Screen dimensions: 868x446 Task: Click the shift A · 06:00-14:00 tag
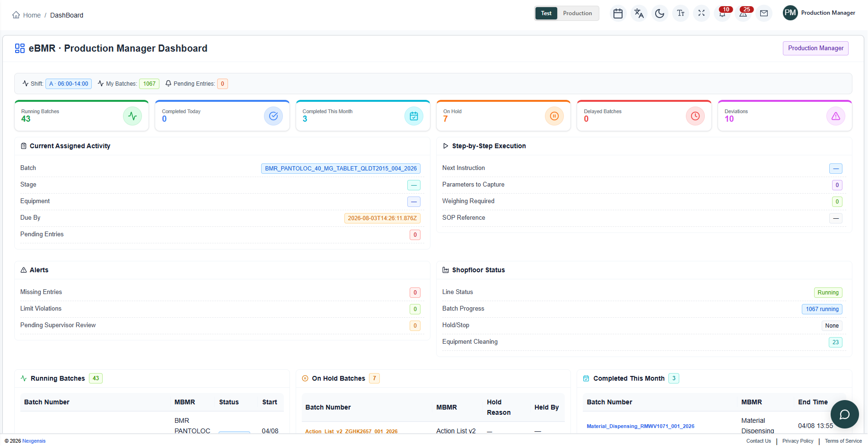69,84
